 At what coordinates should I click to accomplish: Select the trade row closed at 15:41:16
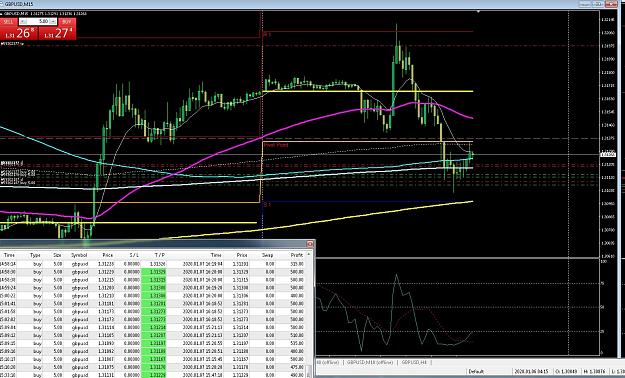(153, 375)
